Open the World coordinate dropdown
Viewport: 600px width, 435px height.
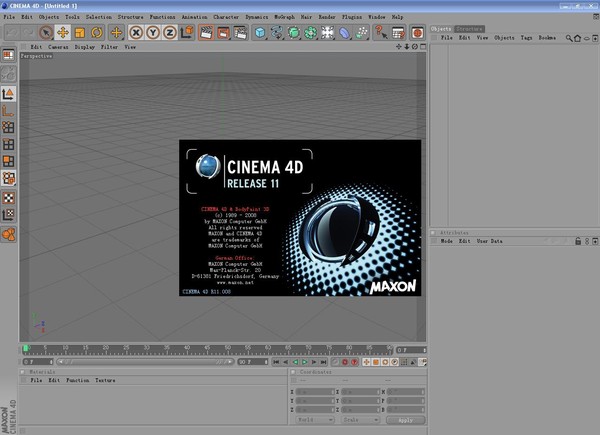(x=315, y=420)
